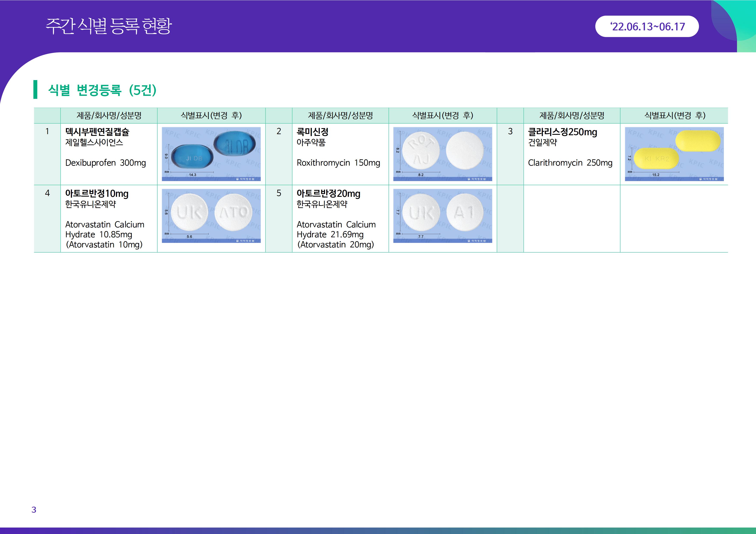Select product name 덱시부펜연질캡슐
This screenshot has height=534, width=756.
[x=97, y=132]
